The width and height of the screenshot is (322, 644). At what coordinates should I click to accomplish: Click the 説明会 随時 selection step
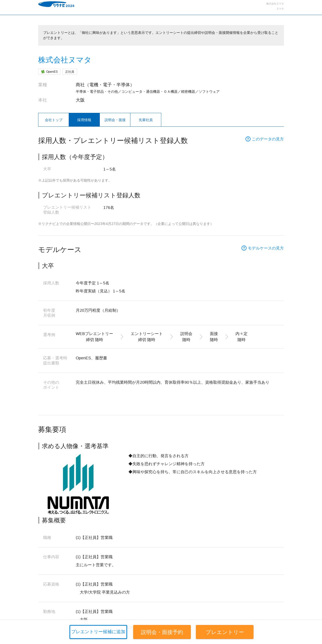186,337
